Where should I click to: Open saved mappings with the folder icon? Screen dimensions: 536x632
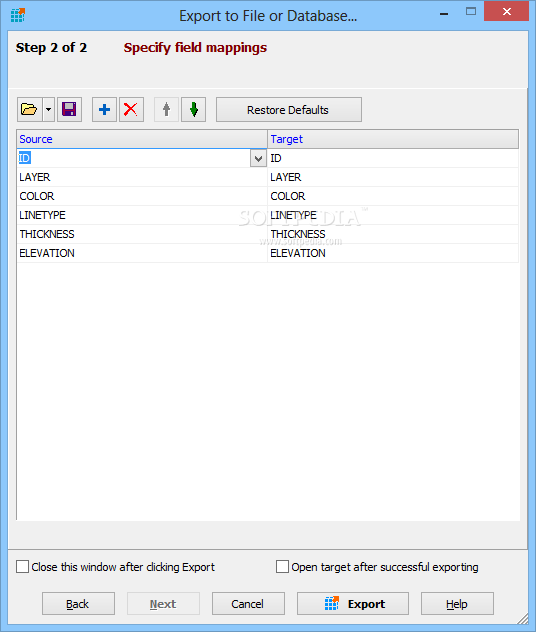29,109
